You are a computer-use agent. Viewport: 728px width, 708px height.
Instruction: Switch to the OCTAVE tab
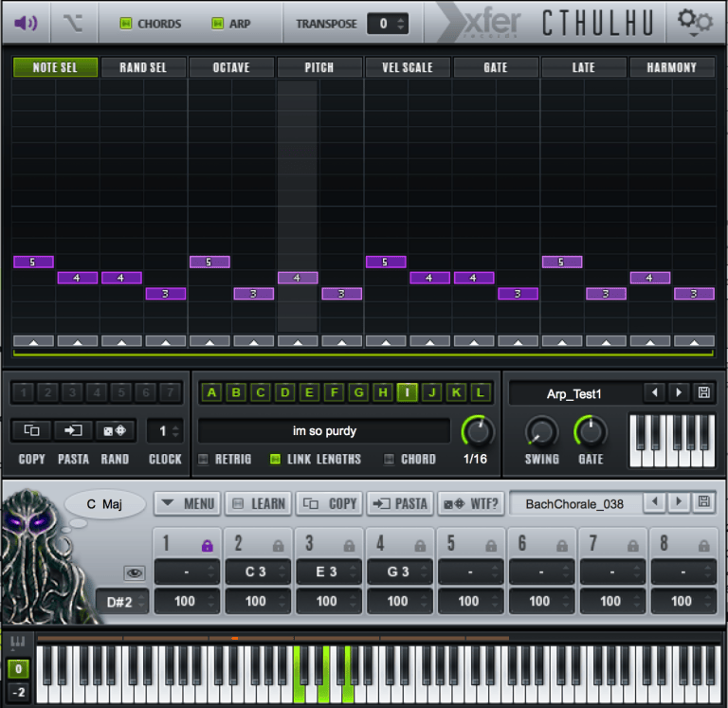tap(231, 67)
